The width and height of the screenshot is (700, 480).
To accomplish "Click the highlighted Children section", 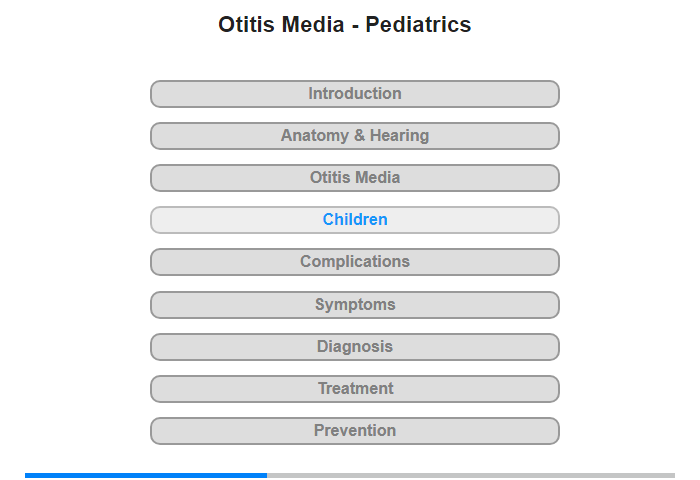I will click(354, 220).
